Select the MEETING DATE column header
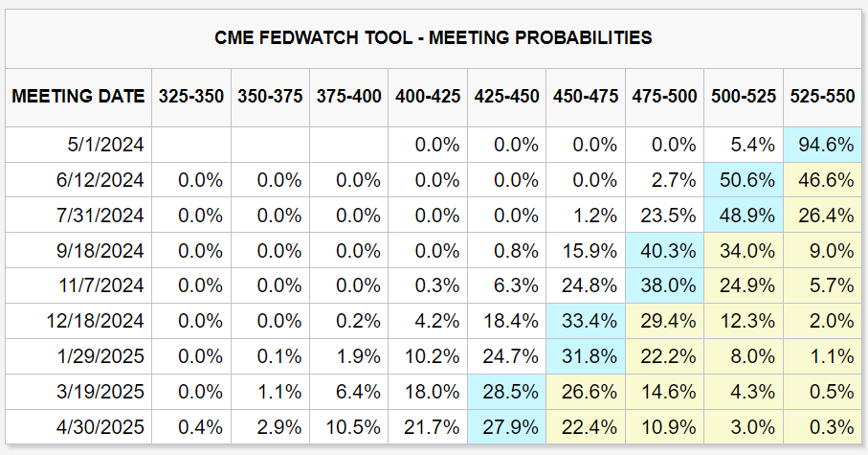The height and width of the screenshot is (455, 868). tap(78, 96)
